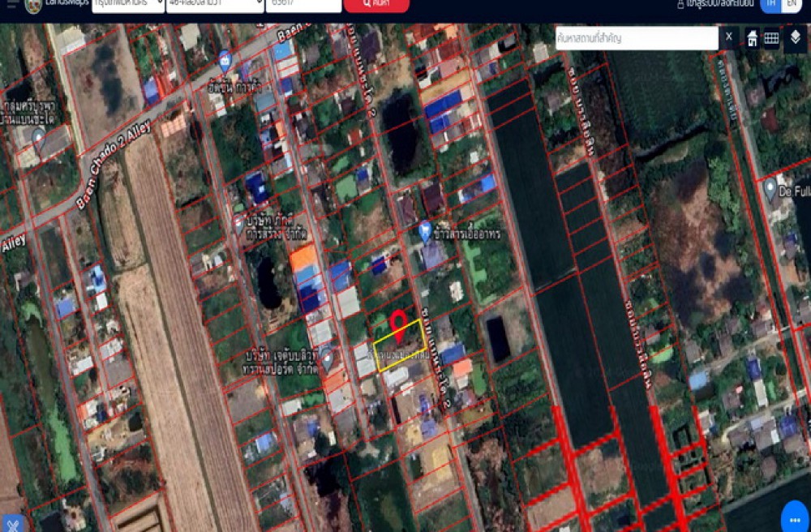The image size is (811, 532).
Task: Clear the place search box with X
Action: [728, 37]
